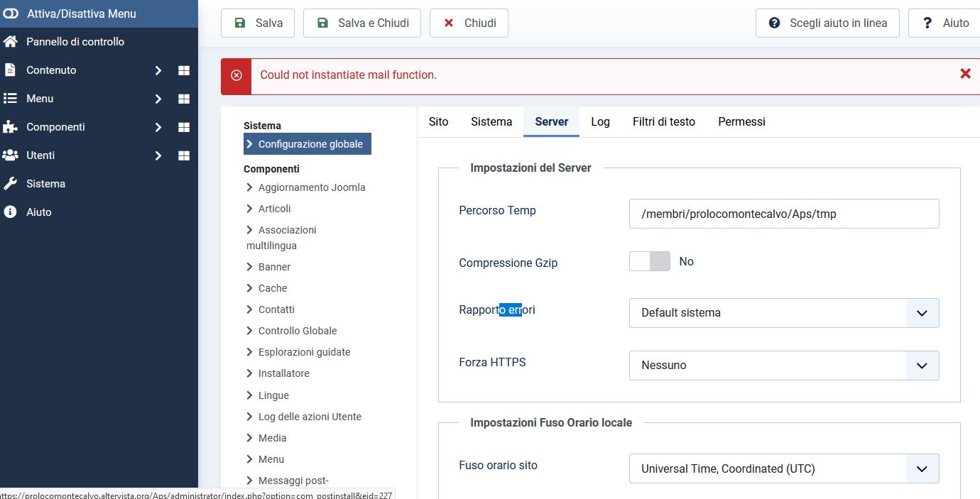980x499 pixels.
Task: Click the Impostazioni Fuso Orario locale heading
Action: click(551, 422)
